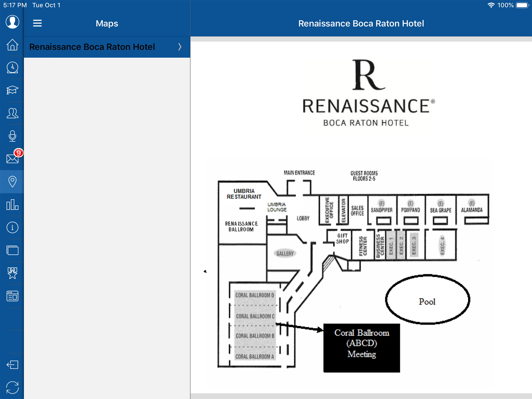Tap the CORAL BALLROOM C label
The height and width of the screenshot is (399, 532).
(x=255, y=316)
